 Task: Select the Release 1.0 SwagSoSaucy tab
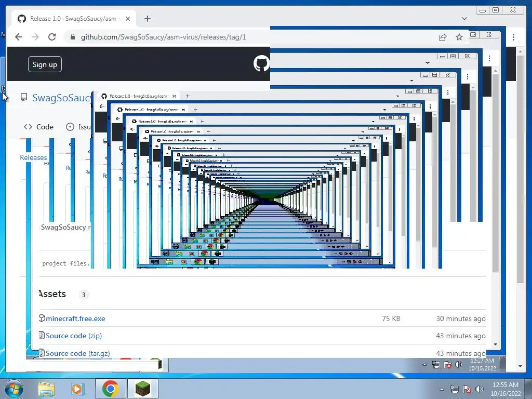74,19
